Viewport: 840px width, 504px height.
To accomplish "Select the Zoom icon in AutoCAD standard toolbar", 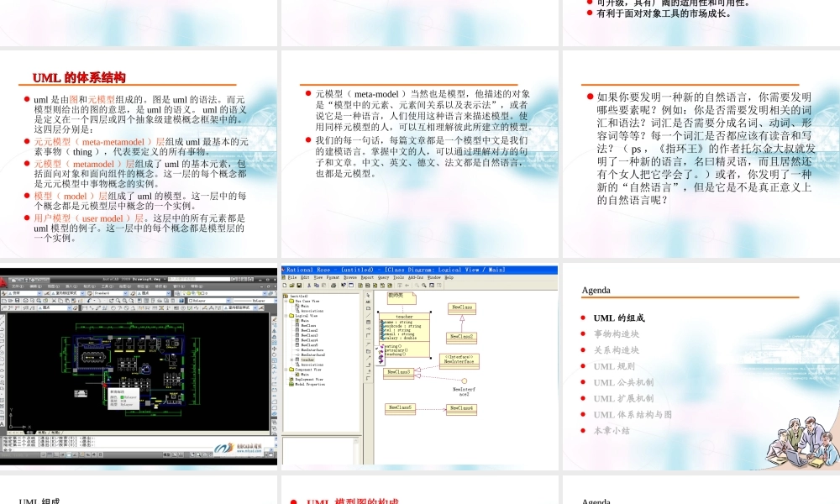I will [119, 300].
